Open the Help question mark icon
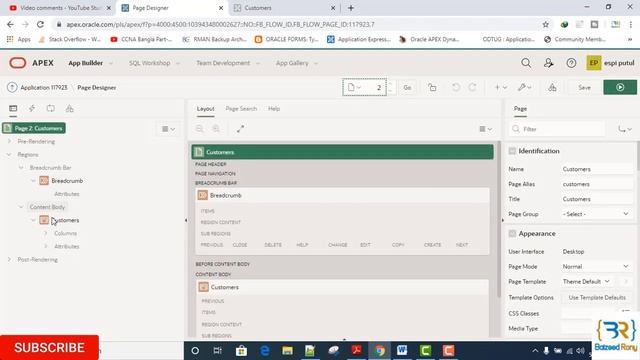This screenshot has height=360, width=640. click(571, 63)
